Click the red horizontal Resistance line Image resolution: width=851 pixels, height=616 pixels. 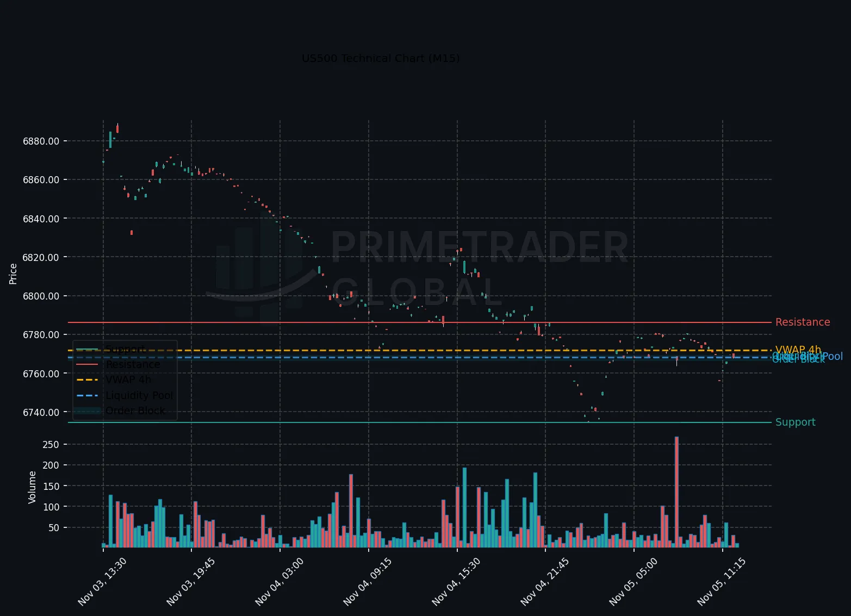coord(420,322)
